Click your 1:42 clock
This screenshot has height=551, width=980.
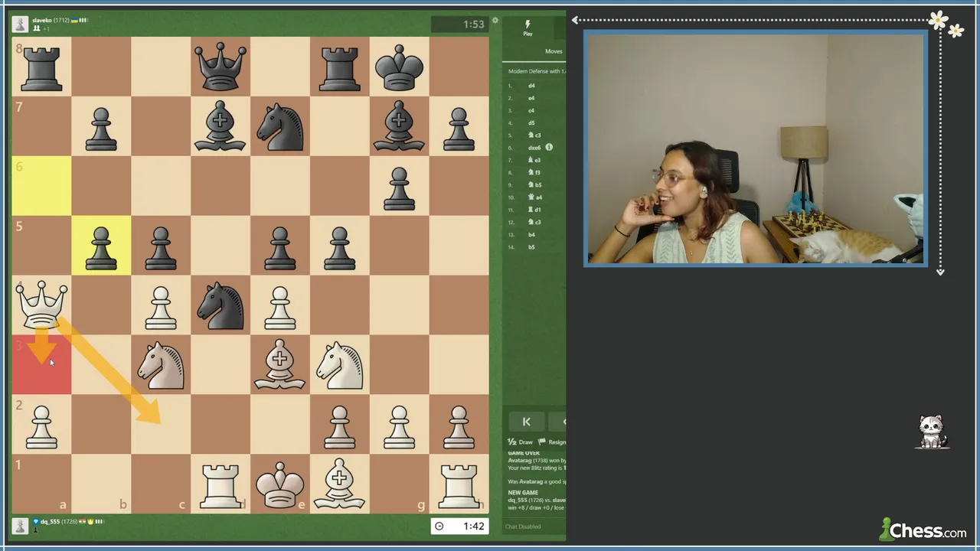(x=459, y=526)
